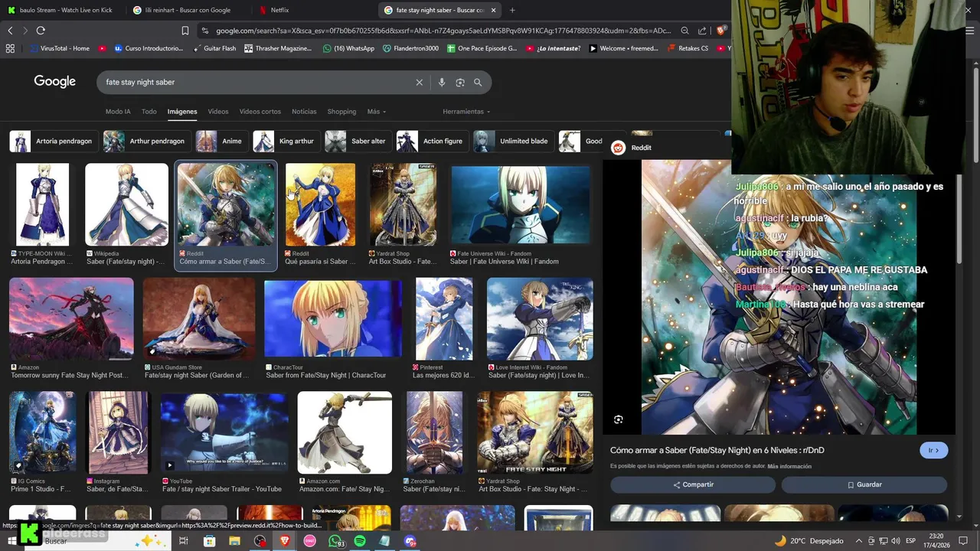980x551 pixels.
Task: Select the Noticias search tab
Action: coord(304,112)
